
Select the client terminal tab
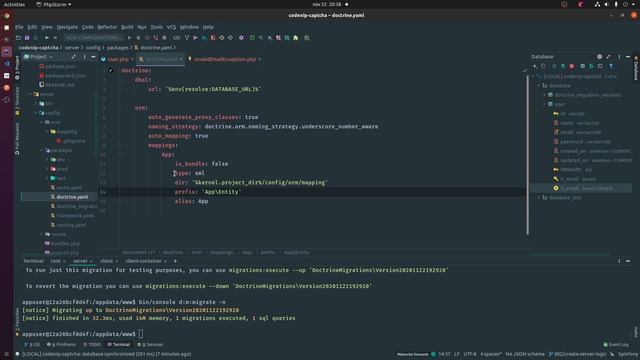107,261
